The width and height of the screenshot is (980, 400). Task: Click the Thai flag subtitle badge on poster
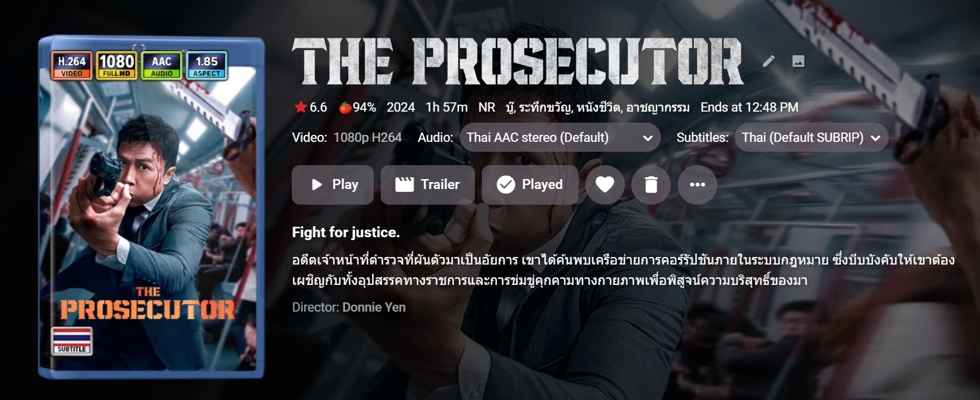[x=72, y=341]
